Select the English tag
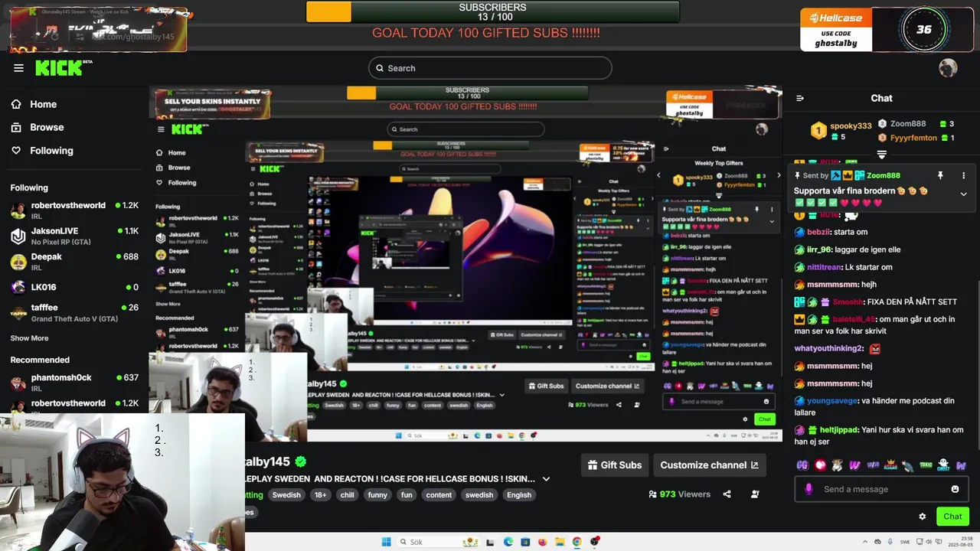 518,495
